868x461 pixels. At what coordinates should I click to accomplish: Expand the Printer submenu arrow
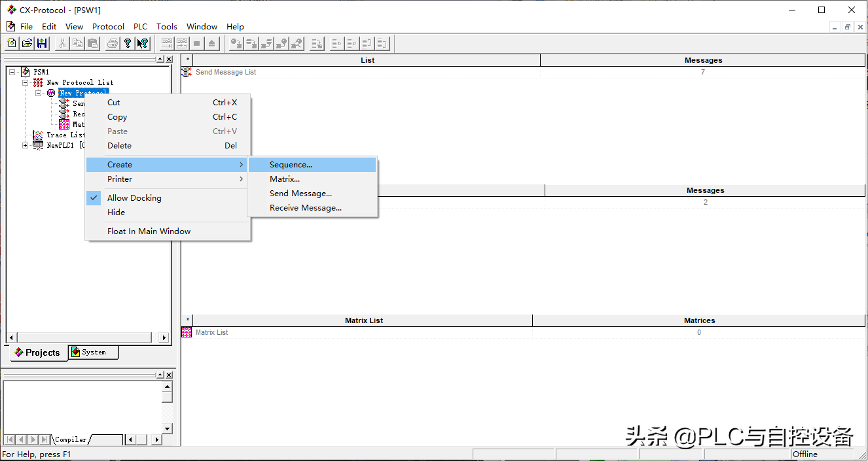241,179
